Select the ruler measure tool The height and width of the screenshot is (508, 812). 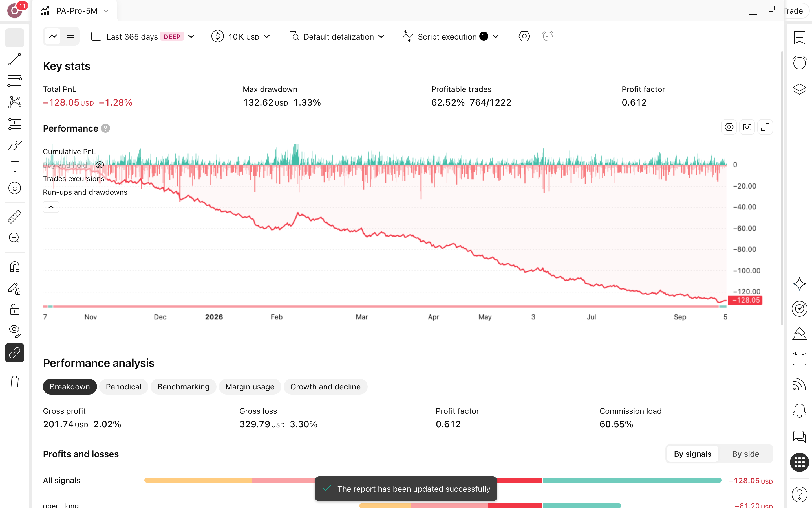coord(14,217)
